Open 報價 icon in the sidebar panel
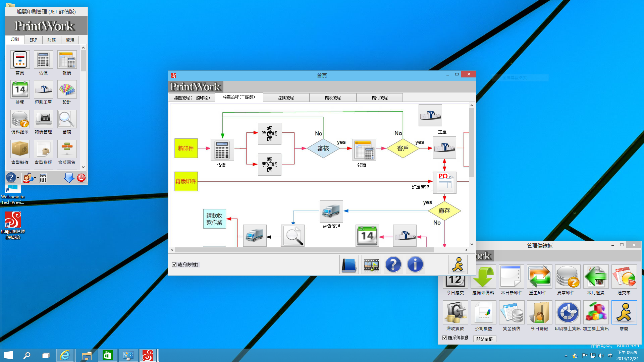 [67, 60]
